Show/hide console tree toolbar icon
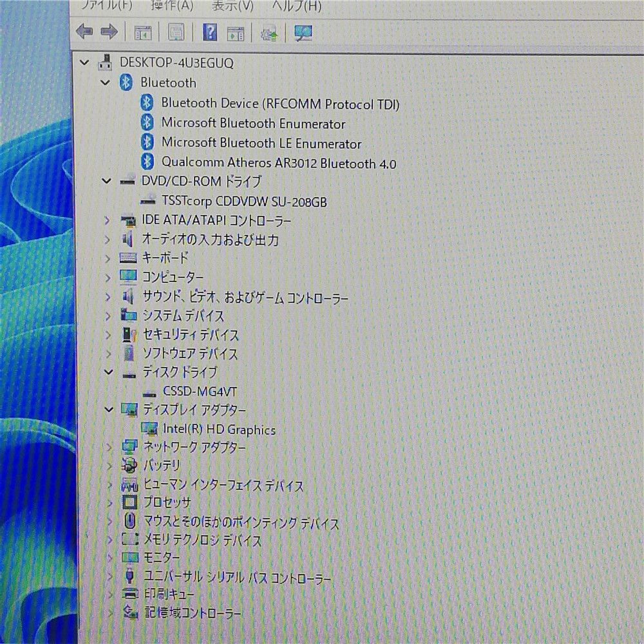The height and width of the screenshot is (644, 644). [x=143, y=32]
